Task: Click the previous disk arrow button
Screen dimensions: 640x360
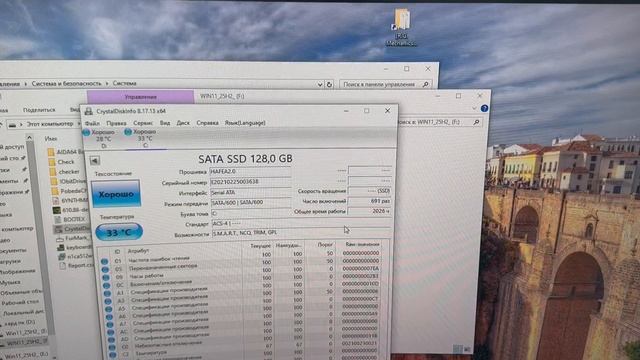Action: pyautogui.click(x=95, y=160)
